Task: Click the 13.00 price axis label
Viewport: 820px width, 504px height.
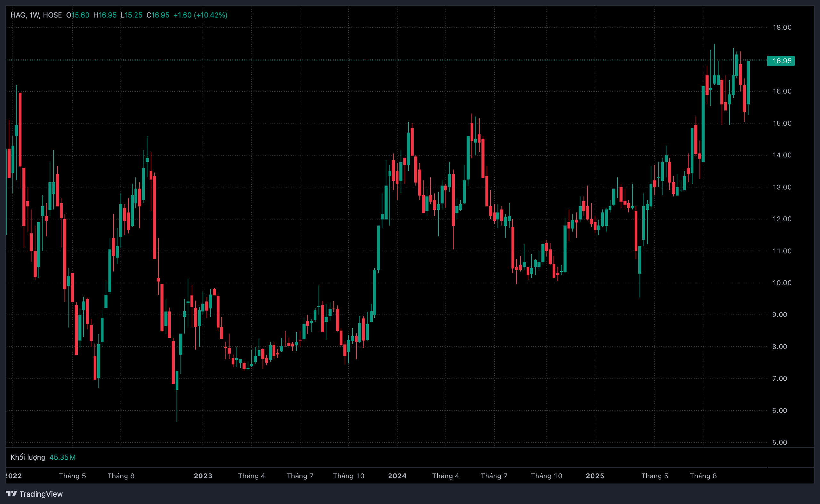Action: 782,187
